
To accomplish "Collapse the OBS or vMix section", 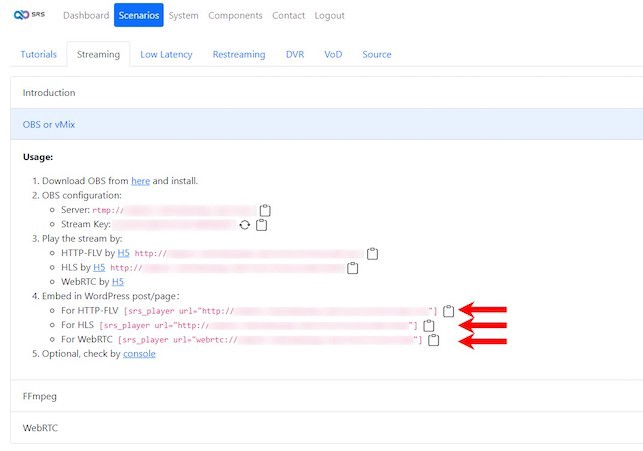I will coord(49,124).
